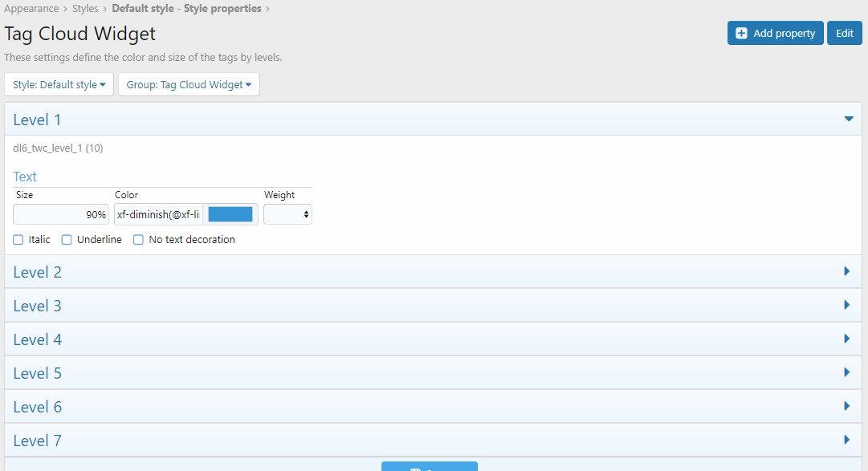
Task: Open Default style - Style properties breadcrumb
Action: [x=186, y=9]
